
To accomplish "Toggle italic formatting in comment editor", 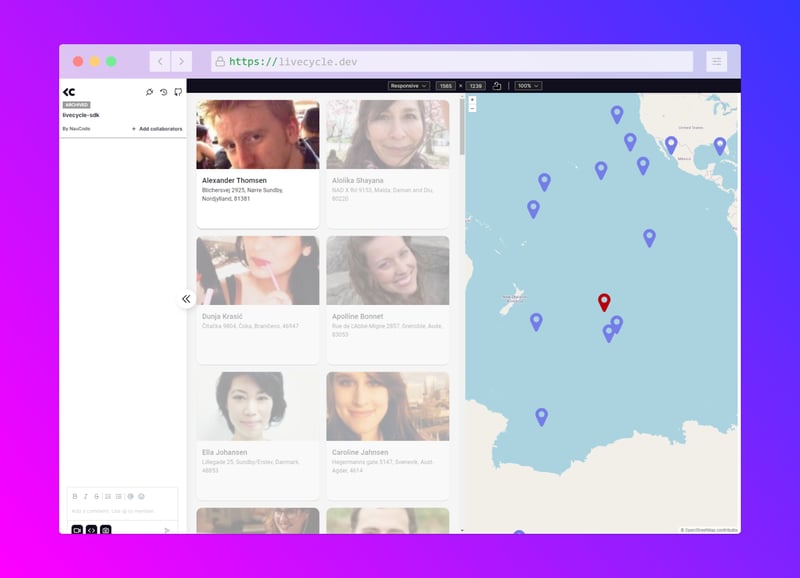I will tap(86, 496).
